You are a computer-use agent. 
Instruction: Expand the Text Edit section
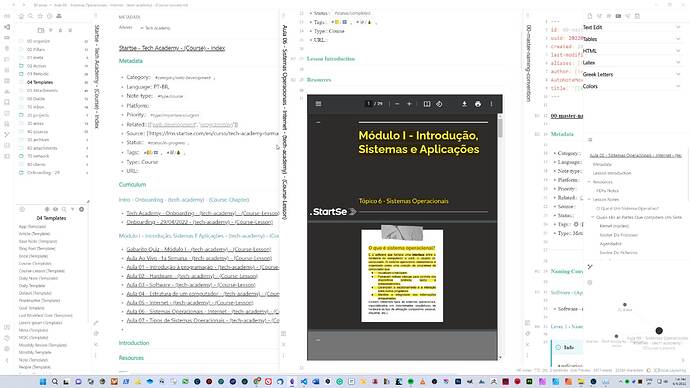(631, 27)
